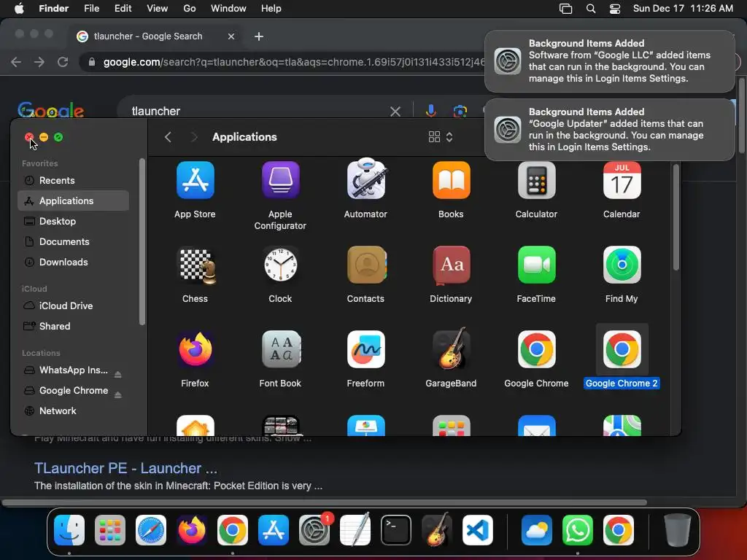747x560 pixels.
Task: Open the Window menu
Action: 228,9
